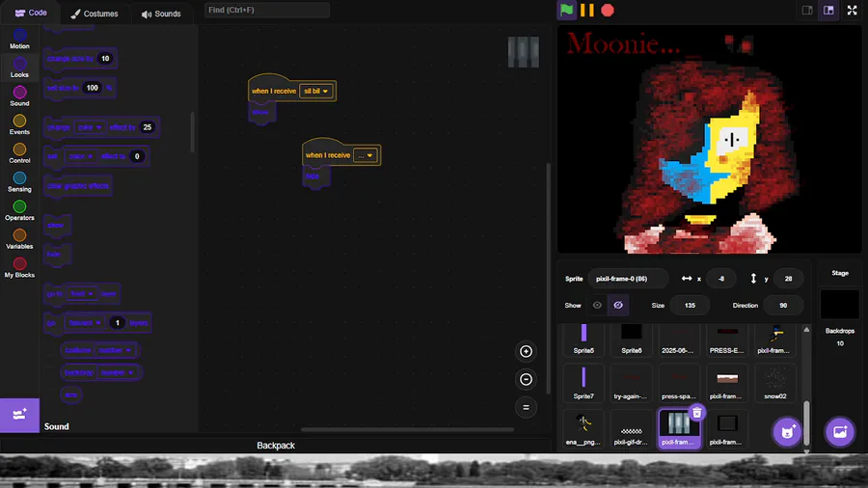The image size is (868, 488).
Task: Open the backdrop number dropdown
Action: [x=117, y=372]
